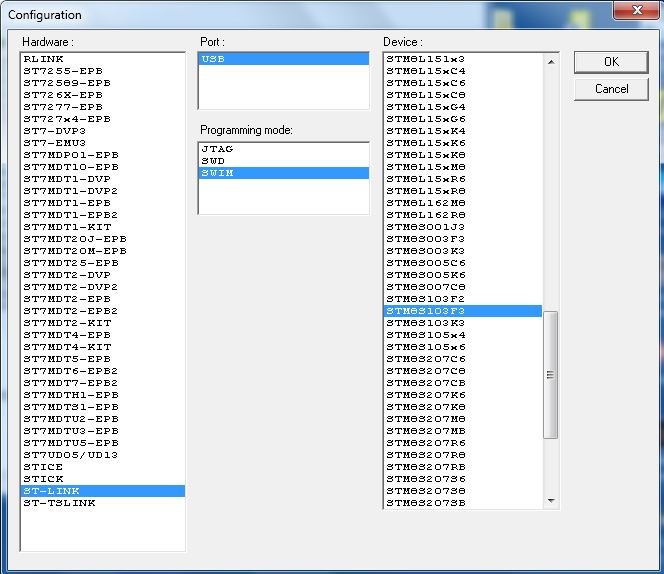Click the Device list scrollbar thumb
664x574 pixels.
point(550,374)
